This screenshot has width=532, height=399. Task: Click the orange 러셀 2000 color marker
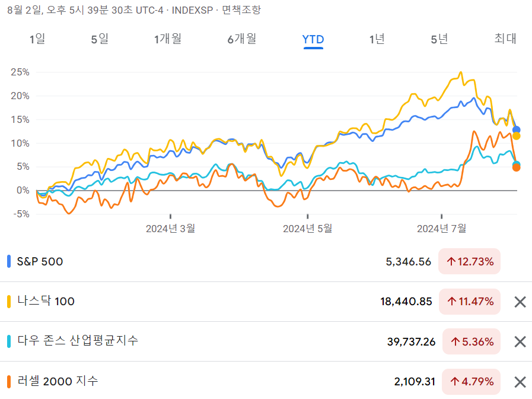pos(9,382)
